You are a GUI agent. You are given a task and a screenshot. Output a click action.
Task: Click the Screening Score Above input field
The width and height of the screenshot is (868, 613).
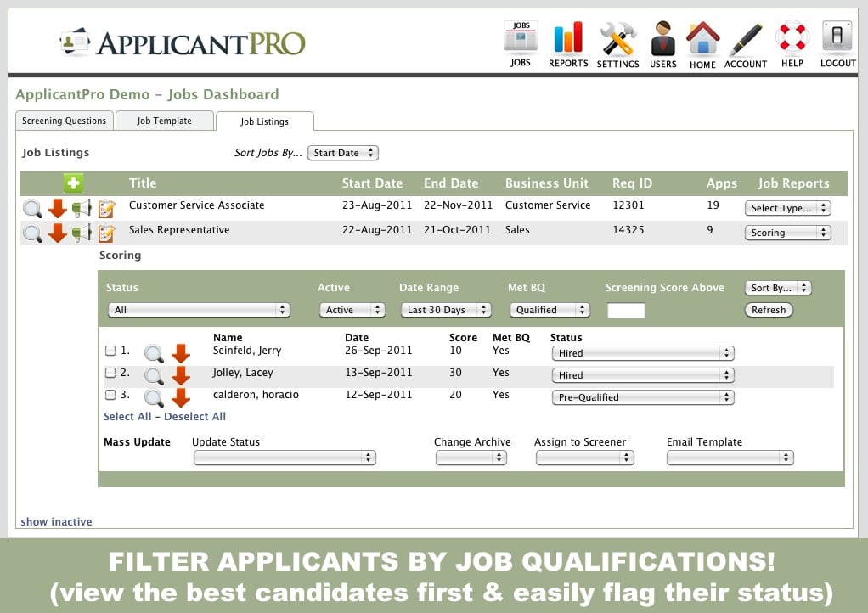626,311
